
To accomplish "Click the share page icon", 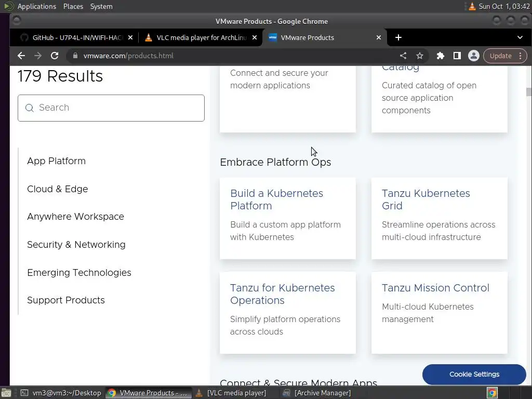I will click(x=403, y=56).
